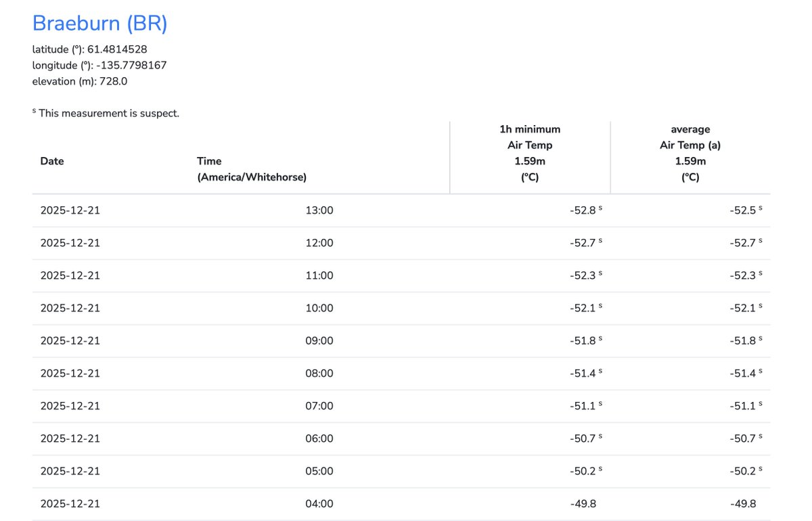Select the 2025-12-21 date in the 04:00 row
Viewport: 812px width, 521px height.
(x=70, y=504)
